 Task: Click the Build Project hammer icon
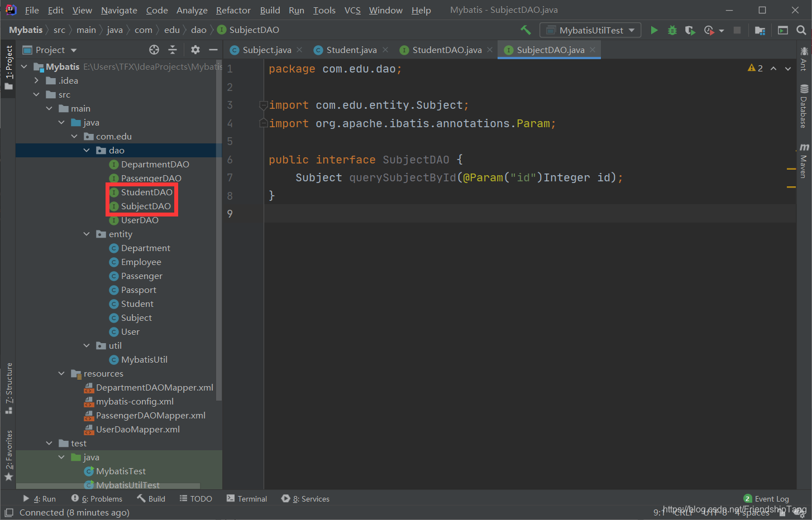(526, 30)
